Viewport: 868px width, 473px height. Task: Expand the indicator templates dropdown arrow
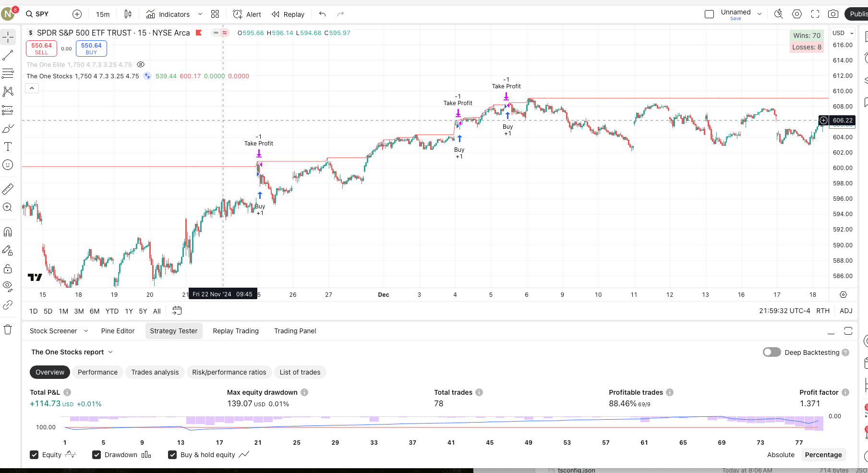tap(200, 14)
